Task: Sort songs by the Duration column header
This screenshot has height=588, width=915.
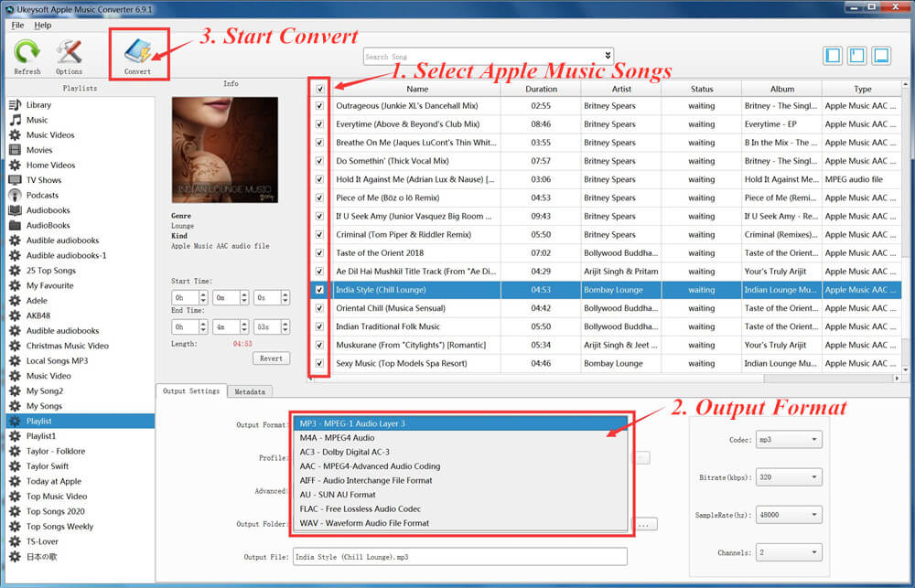Action: (x=541, y=90)
